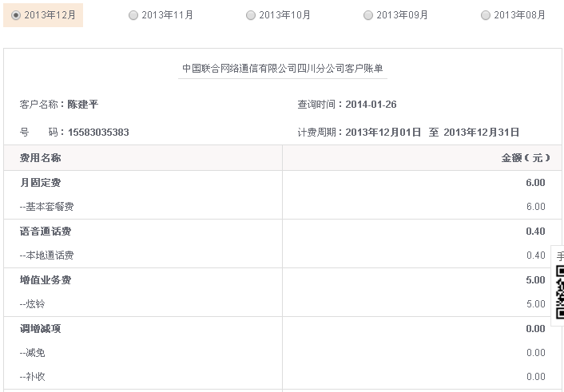The image size is (564, 392).
Task: Click the phone number 15583035383
Action: pyautogui.click(x=98, y=133)
